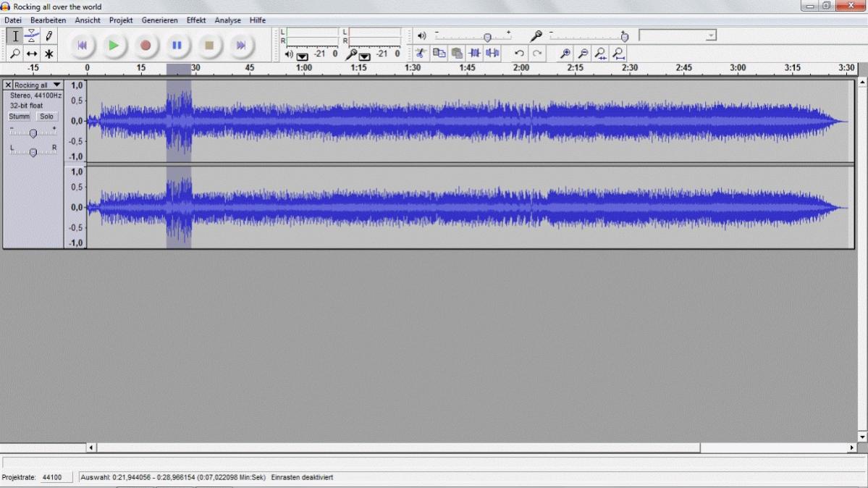Image resolution: width=868 pixels, height=488 pixels.
Task: Trim audio outside the selection
Action: [x=474, y=53]
